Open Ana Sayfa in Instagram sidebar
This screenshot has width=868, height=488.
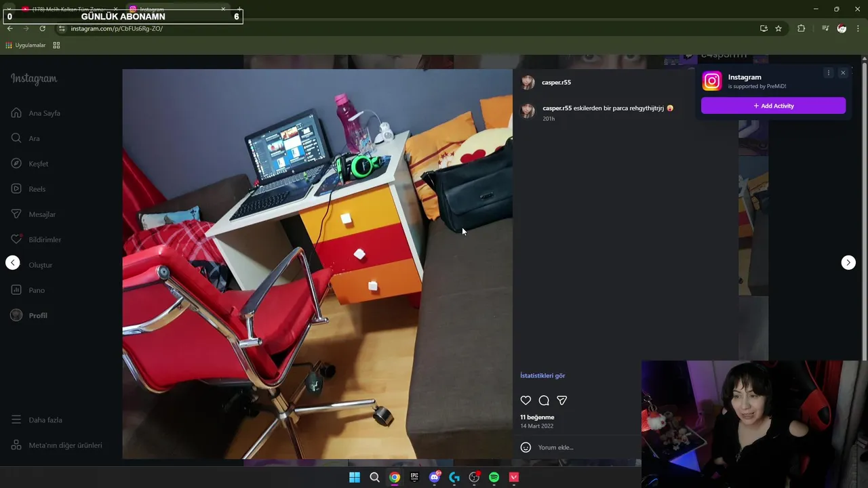click(x=36, y=113)
